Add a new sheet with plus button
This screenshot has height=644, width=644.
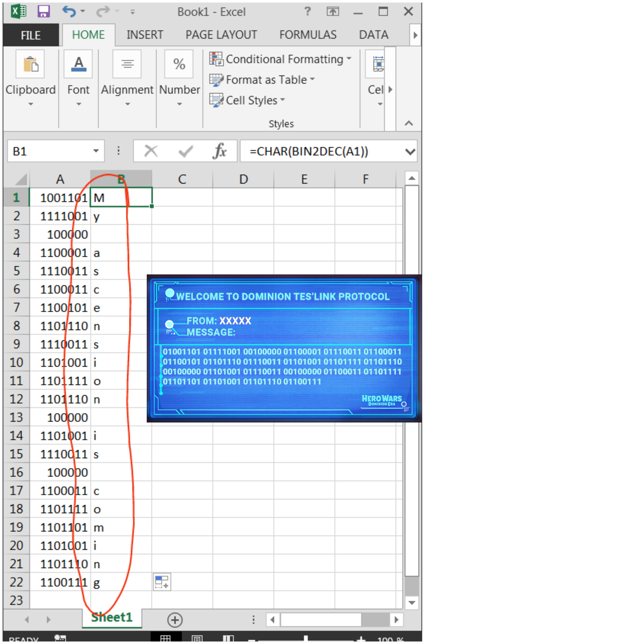(x=175, y=620)
